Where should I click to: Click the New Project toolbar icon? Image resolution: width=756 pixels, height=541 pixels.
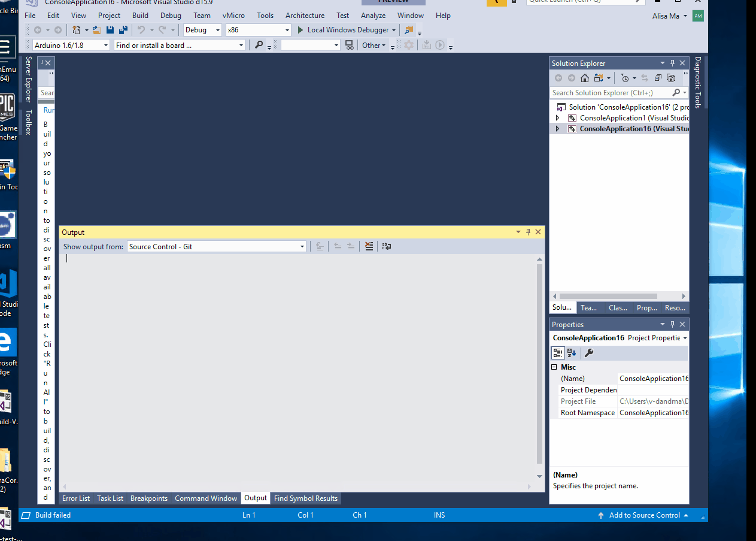point(76,30)
